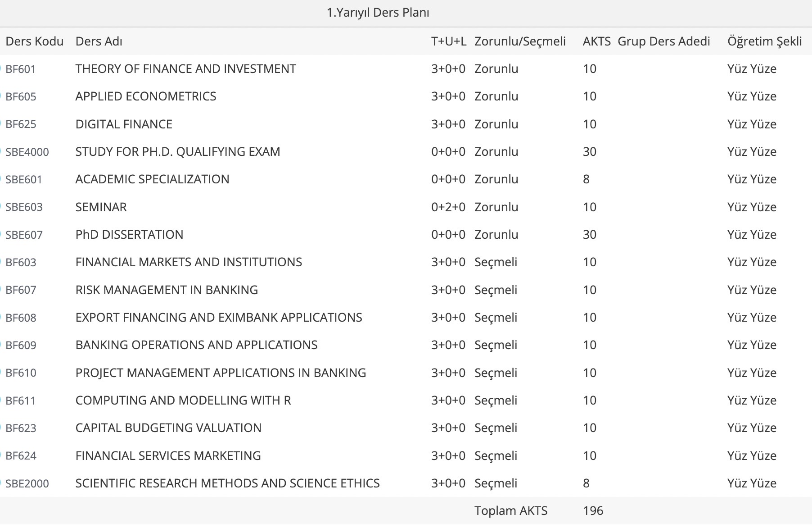Click the Toplam AKTS value 196
The image size is (812, 528).
pos(593,511)
